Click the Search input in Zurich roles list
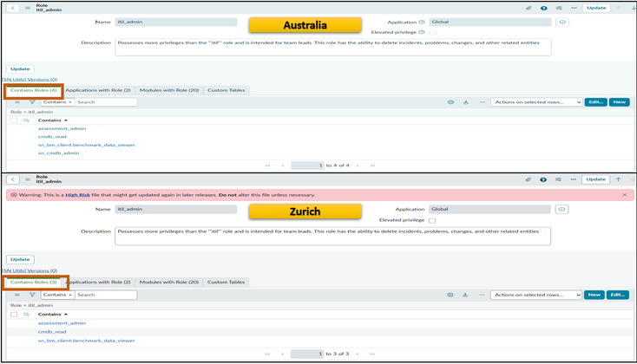The image size is (637, 364). click(105, 295)
